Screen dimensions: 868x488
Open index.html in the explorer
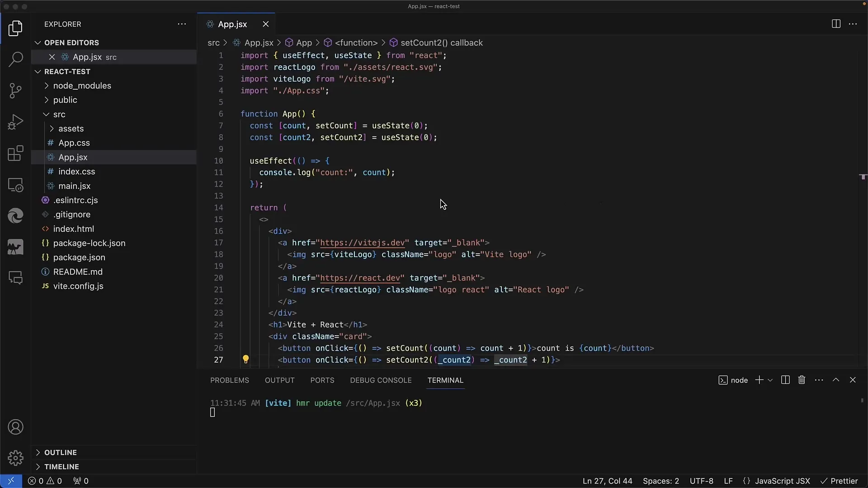114,229
